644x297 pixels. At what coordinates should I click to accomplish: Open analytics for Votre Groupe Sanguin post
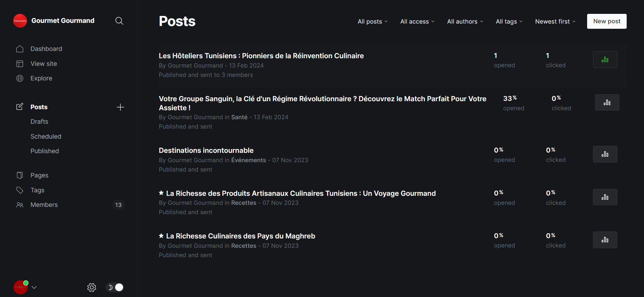[607, 103]
